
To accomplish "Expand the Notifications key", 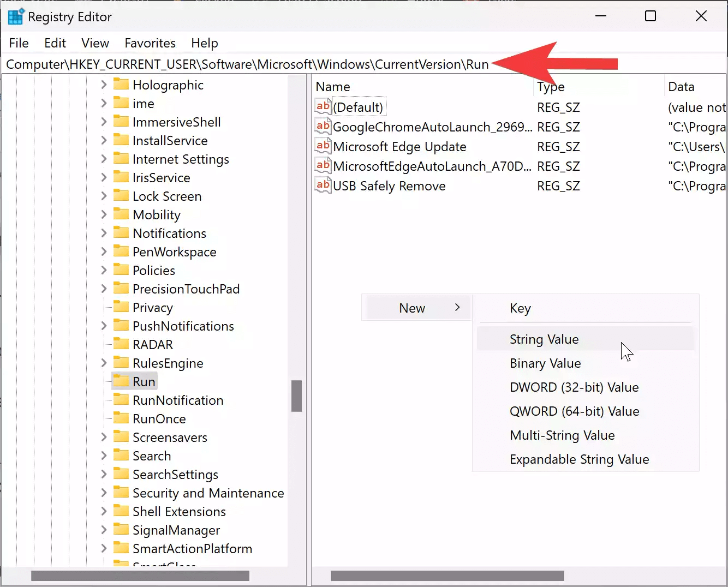I will pyautogui.click(x=104, y=233).
